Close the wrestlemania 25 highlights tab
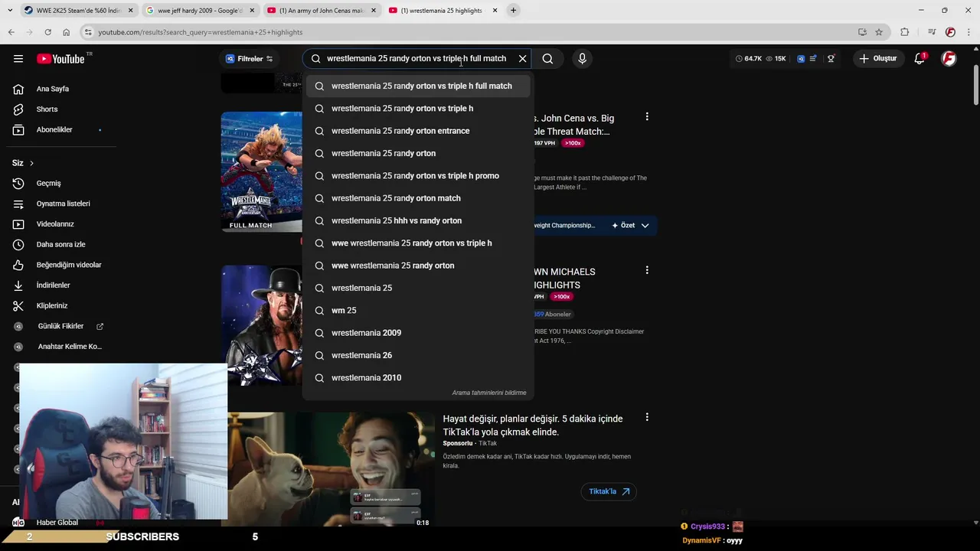Screen dimensions: 980x551 [x=495, y=11]
